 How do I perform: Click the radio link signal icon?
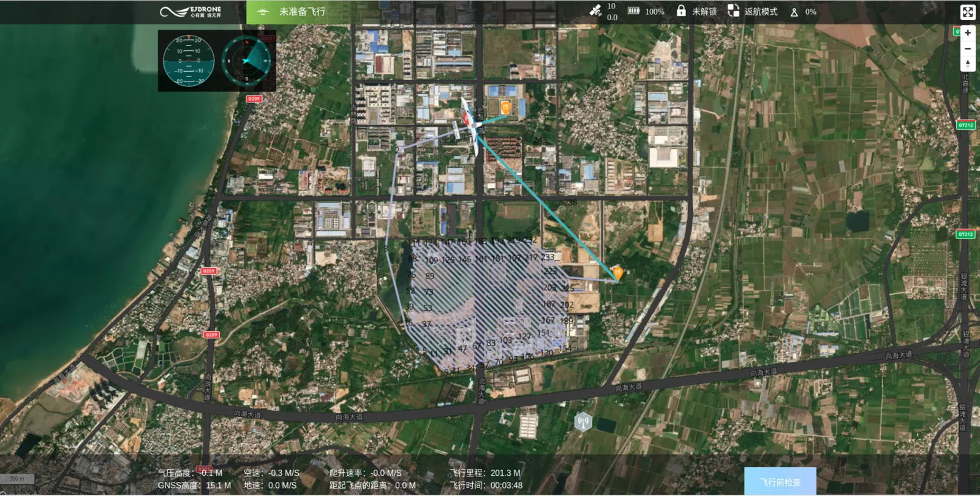click(794, 12)
